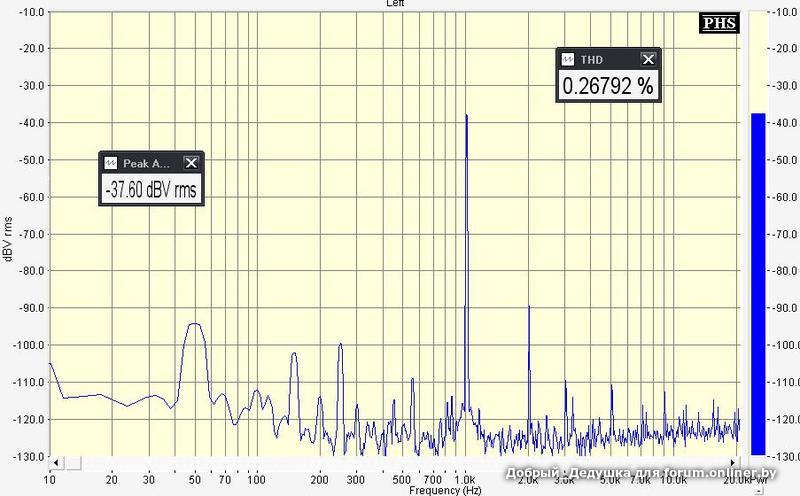The width and height of the screenshot is (800, 496).
Task: Click the Frequency (Hz) axis label
Action: tap(445, 490)
